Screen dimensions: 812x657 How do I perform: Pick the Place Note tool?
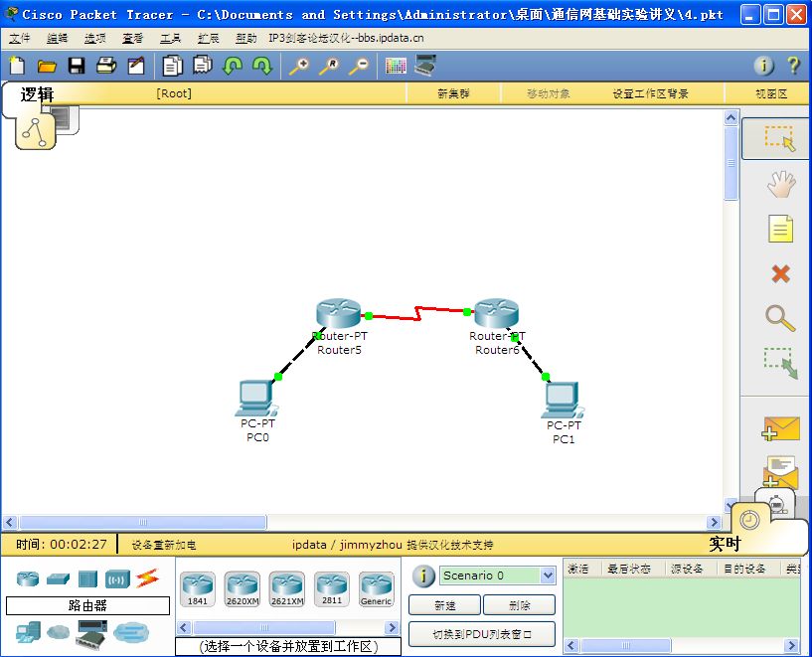780,229
